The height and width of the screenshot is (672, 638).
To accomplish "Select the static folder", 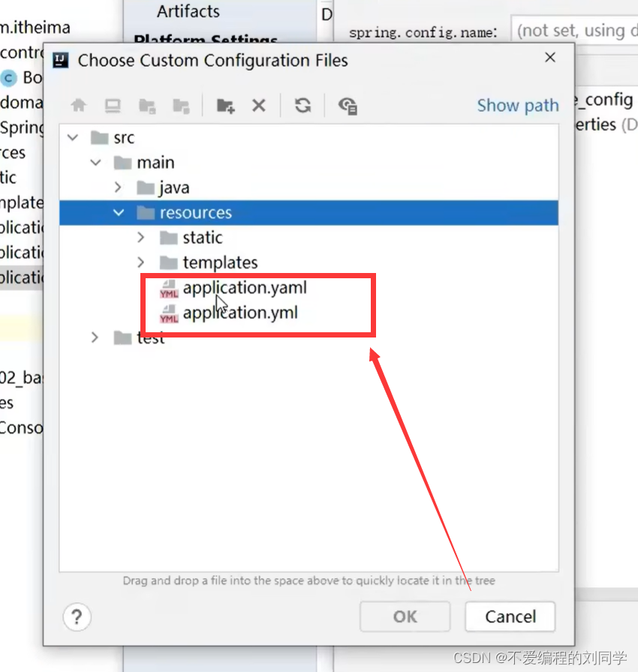I will 202,237.
